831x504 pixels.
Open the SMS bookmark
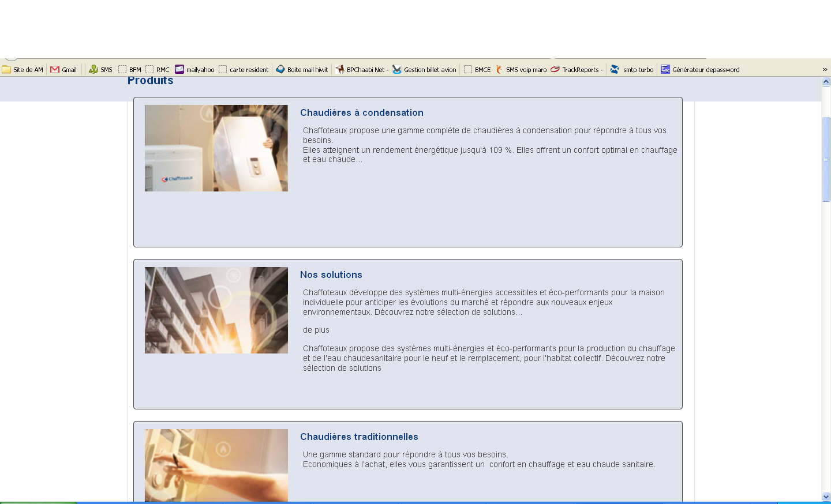pyautogui.click(x=100, y=70)
